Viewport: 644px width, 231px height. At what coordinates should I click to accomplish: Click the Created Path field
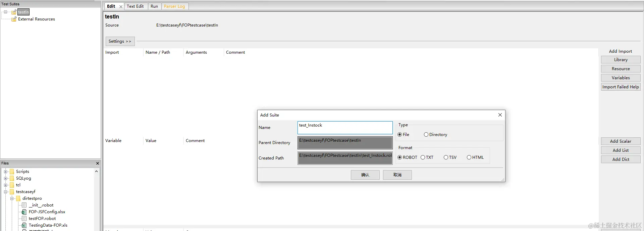pyautogui.click(x=345, y=158)
